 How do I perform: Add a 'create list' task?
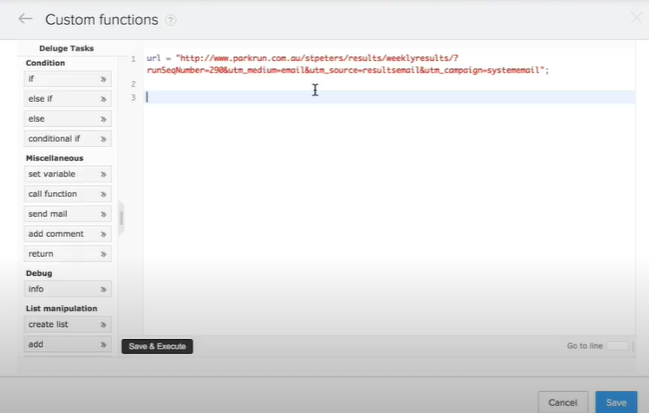(x=67, y=324)
